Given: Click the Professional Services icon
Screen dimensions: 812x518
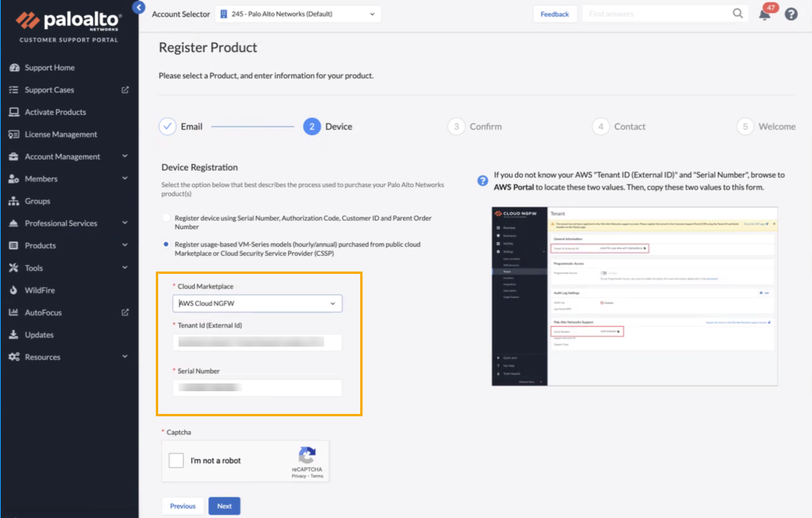Looking at the screenshot, I should pos(14,224).
